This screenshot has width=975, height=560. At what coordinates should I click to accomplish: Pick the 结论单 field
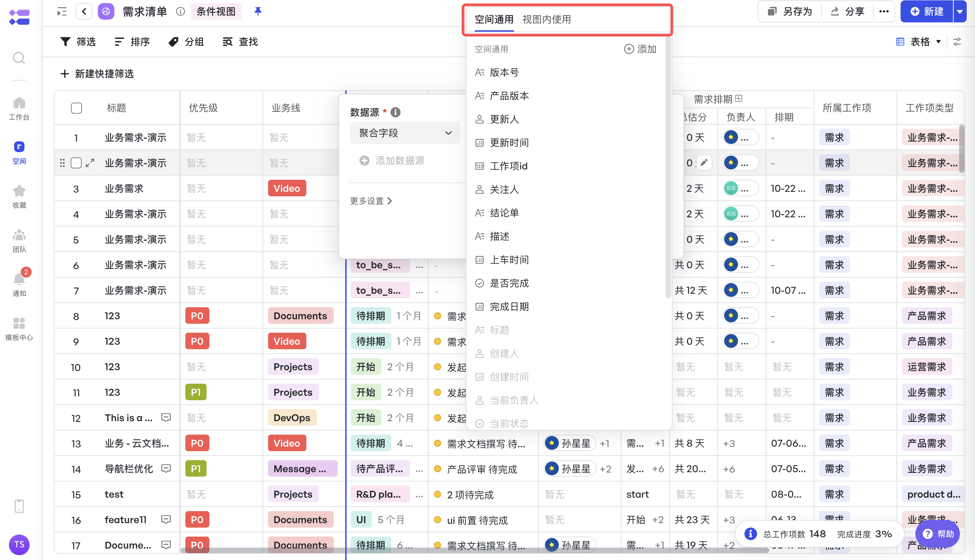click(566, 213)
